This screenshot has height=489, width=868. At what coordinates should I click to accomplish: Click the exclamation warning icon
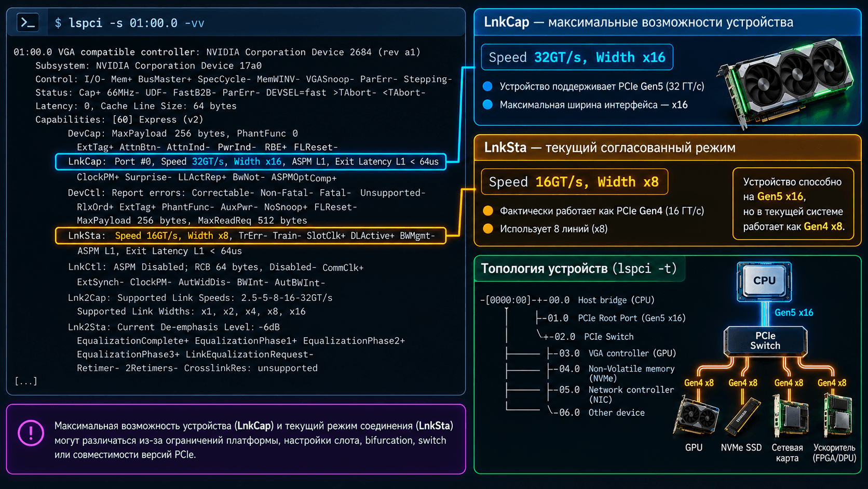click(x=31, y=432)
